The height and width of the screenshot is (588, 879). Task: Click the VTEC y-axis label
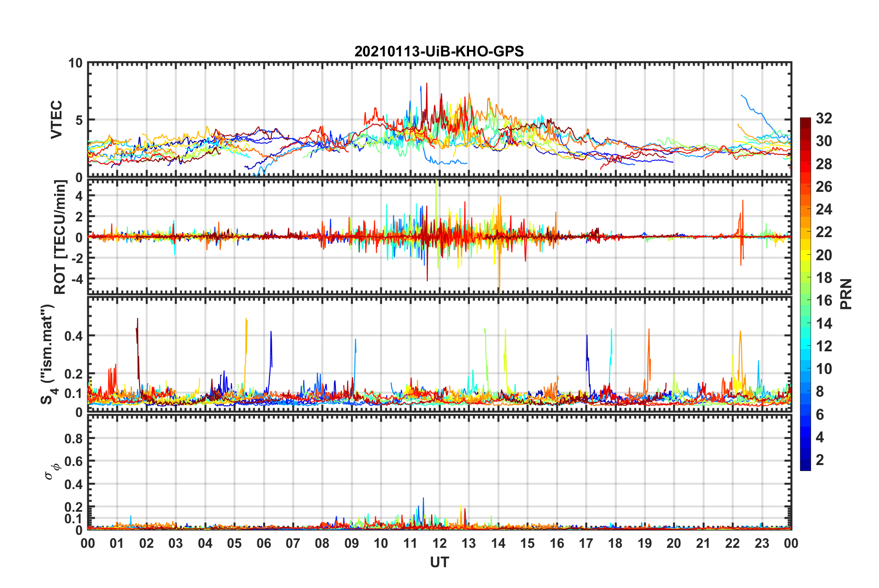56,120
